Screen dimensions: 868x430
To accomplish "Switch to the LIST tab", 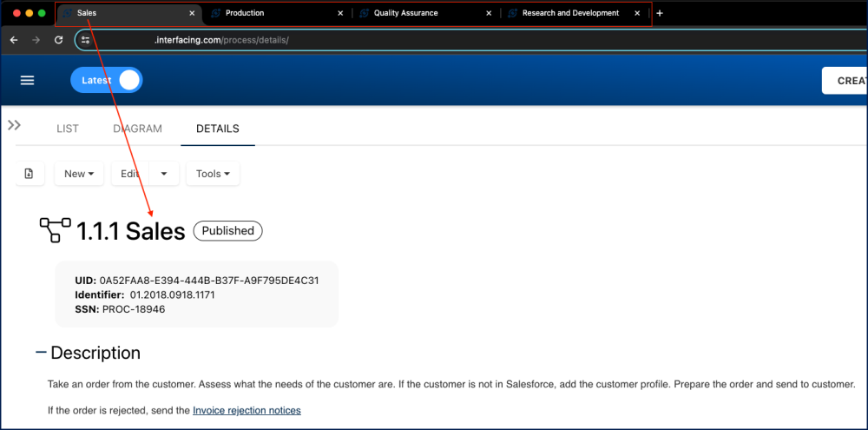I will point(67,129).
